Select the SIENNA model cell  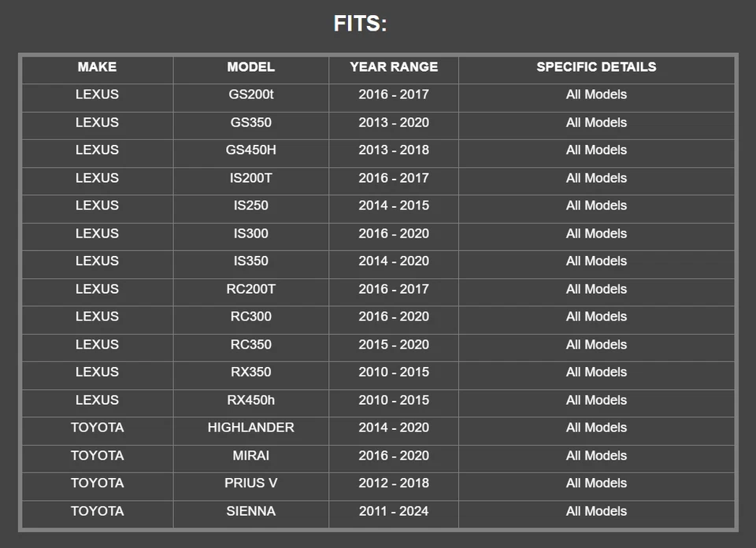point(250,511)
